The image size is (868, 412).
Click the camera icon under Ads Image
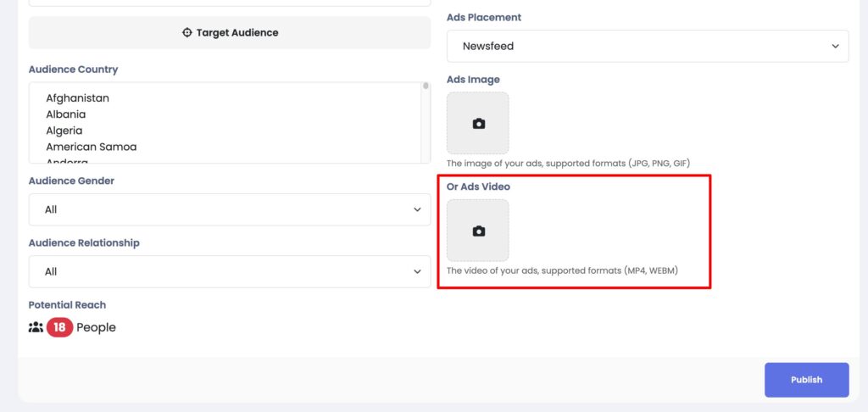coord(478,124)
